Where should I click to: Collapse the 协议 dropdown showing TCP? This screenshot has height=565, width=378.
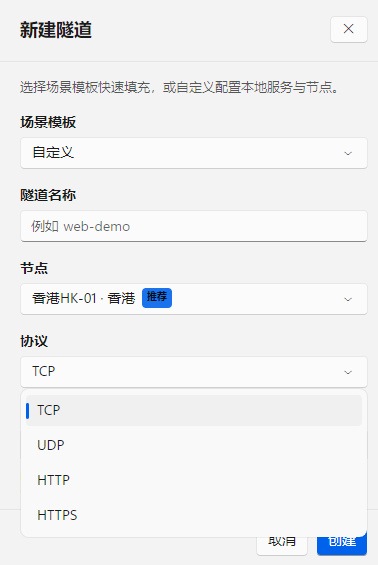click(x=194, y=372)
